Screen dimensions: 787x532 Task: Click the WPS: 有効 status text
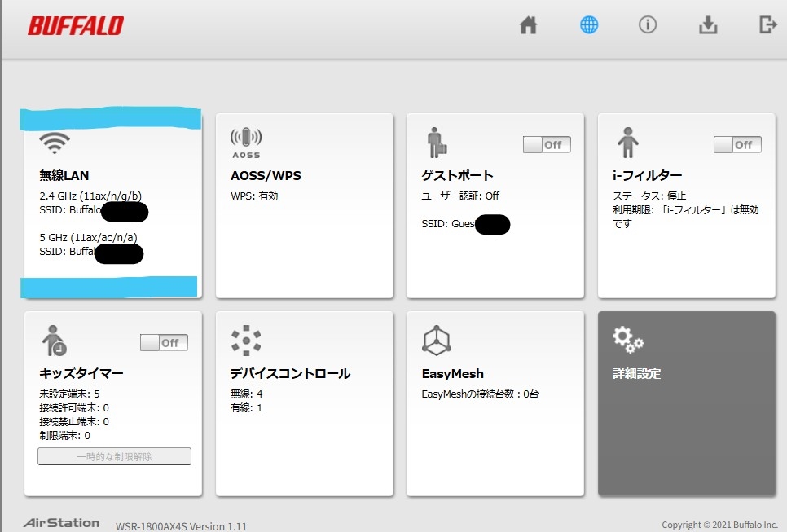254,196
